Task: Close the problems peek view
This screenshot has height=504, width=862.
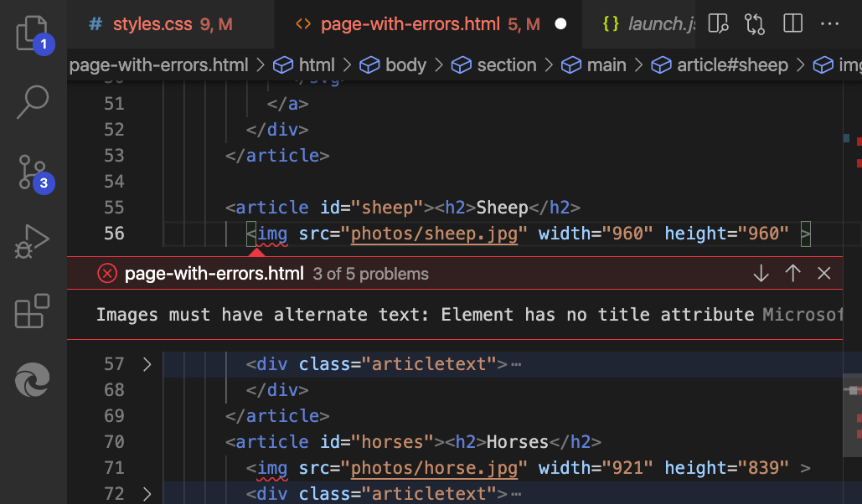Action: point(824,273)
